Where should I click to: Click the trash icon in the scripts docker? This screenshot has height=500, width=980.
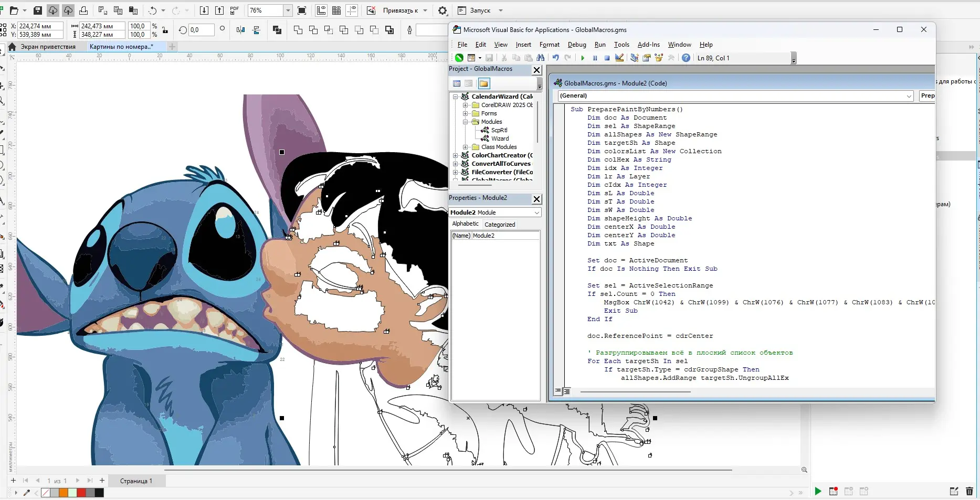tap(970, 491)
